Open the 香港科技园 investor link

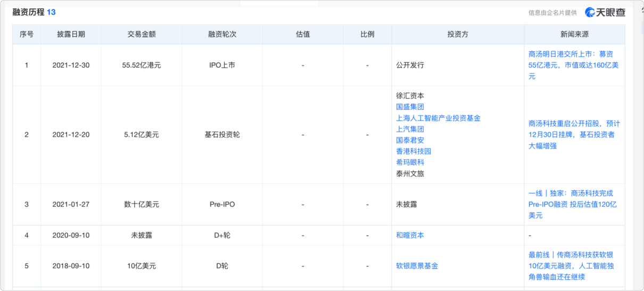pos(414,151)
